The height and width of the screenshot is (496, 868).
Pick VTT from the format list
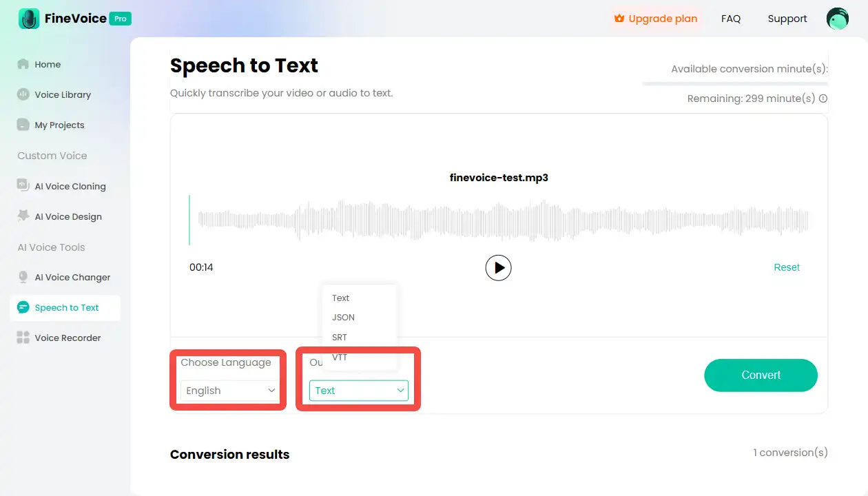340,357
